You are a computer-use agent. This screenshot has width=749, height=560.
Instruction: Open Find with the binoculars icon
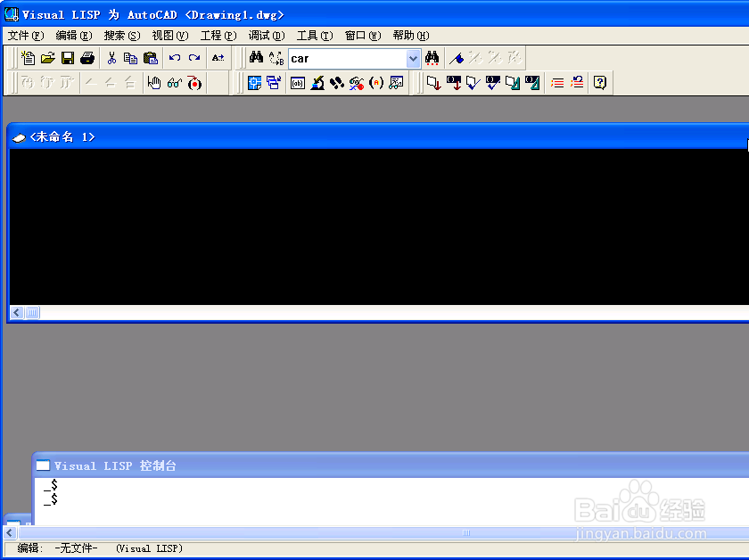257,58
